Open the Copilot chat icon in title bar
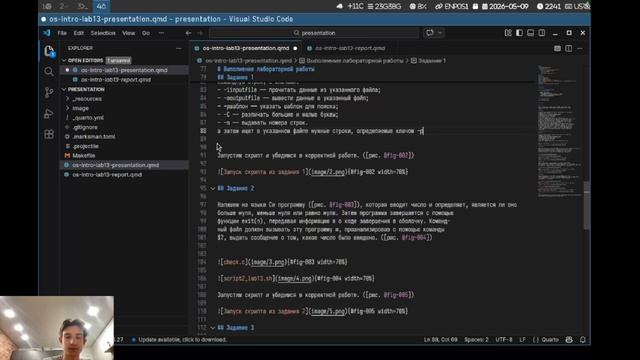 429,33
